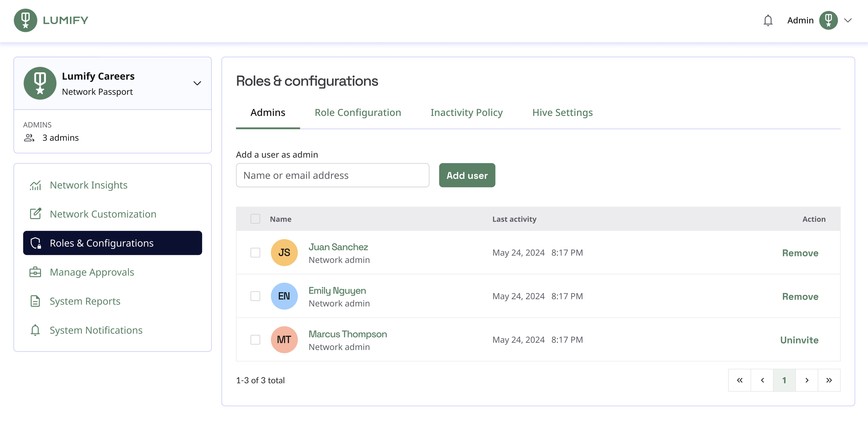Remove Emily Nguyen as admin

click(800, 296)
